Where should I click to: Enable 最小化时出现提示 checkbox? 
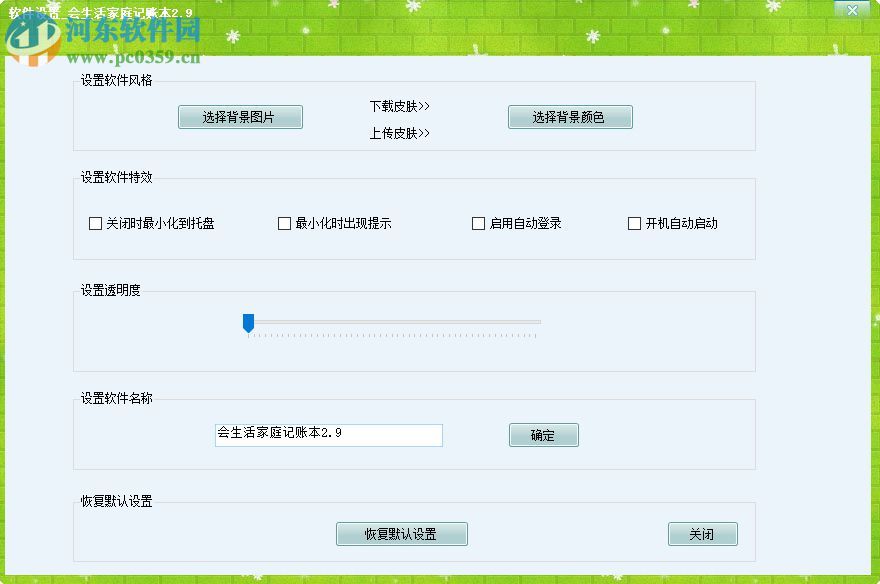pos(284,223)
